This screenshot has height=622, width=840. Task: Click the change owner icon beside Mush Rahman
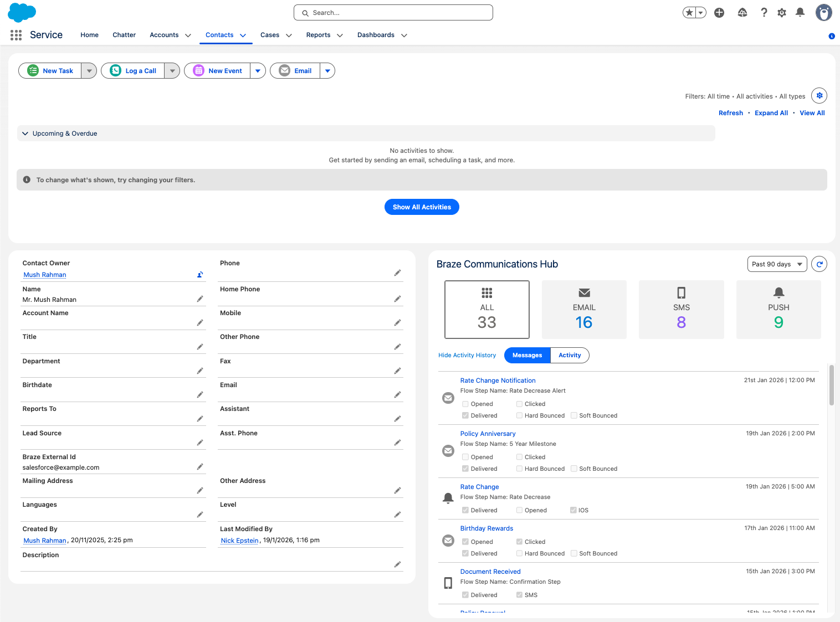coord(200,275)
